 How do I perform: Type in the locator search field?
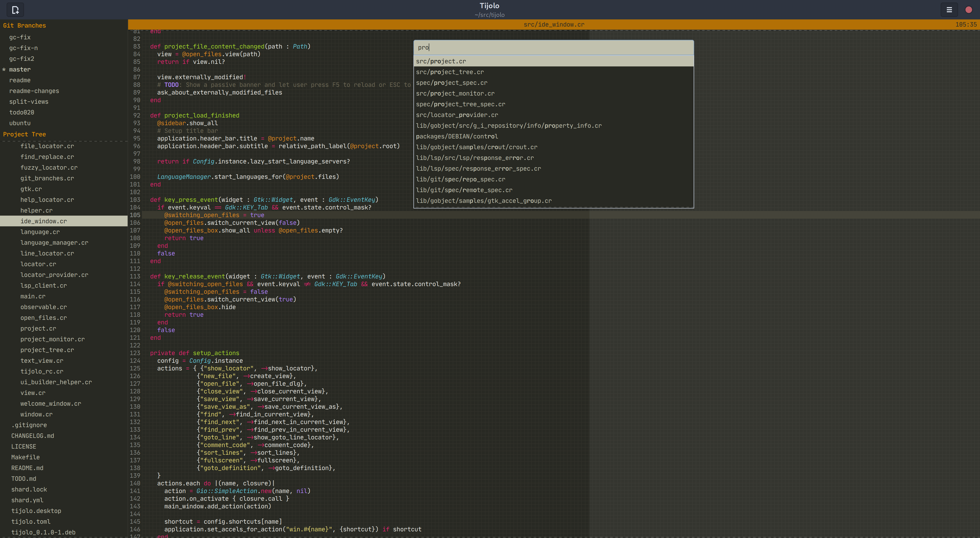(553, 48)
